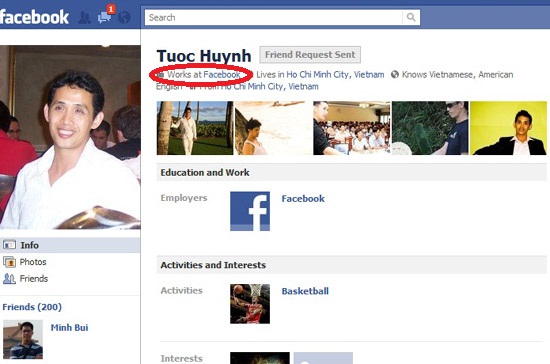
Task: Click the Facebook logo
Action: (x=34, y=17)
